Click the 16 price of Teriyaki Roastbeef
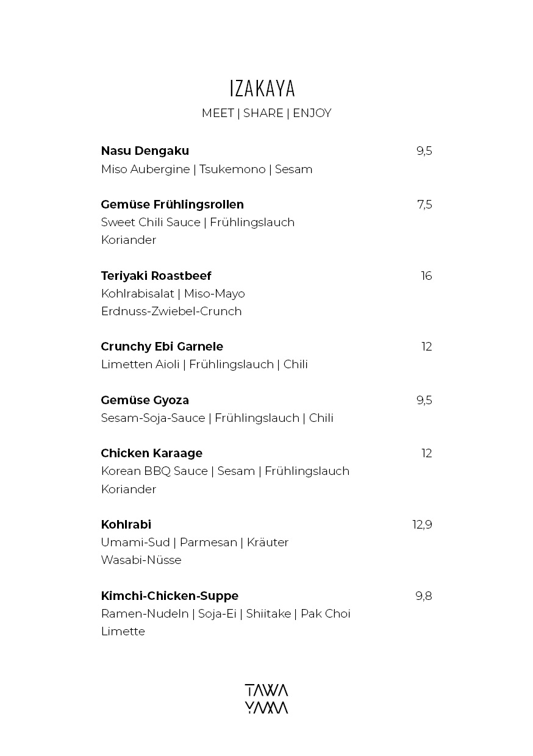Screen dimensions: 533x756 426,276
